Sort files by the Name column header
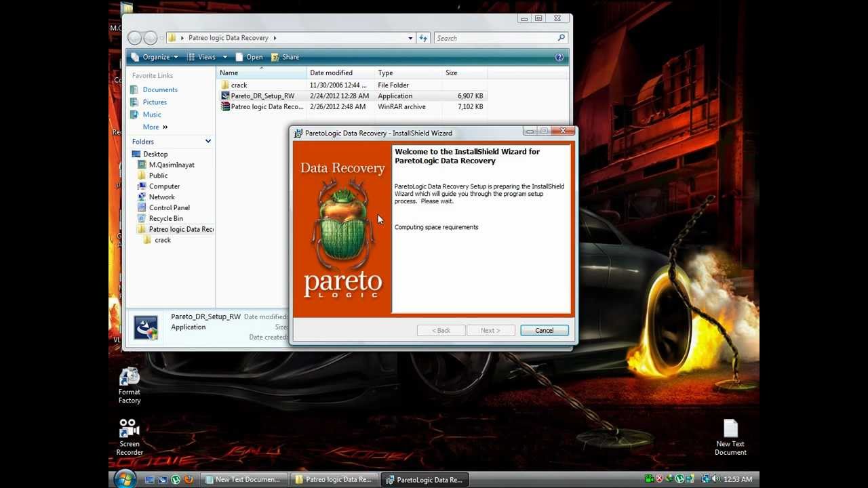This screenshot has height=488, width=868. (262, 73)
